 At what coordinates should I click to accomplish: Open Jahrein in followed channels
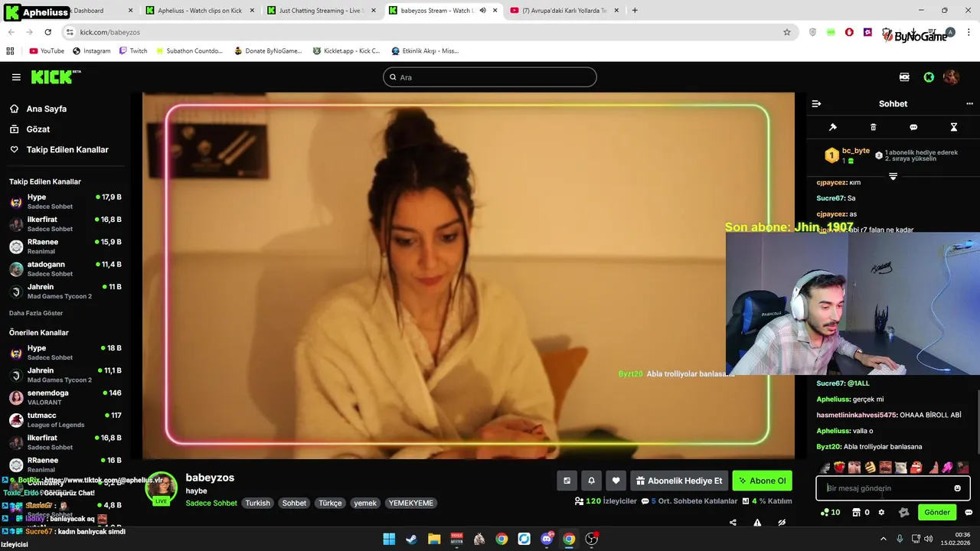65,292
